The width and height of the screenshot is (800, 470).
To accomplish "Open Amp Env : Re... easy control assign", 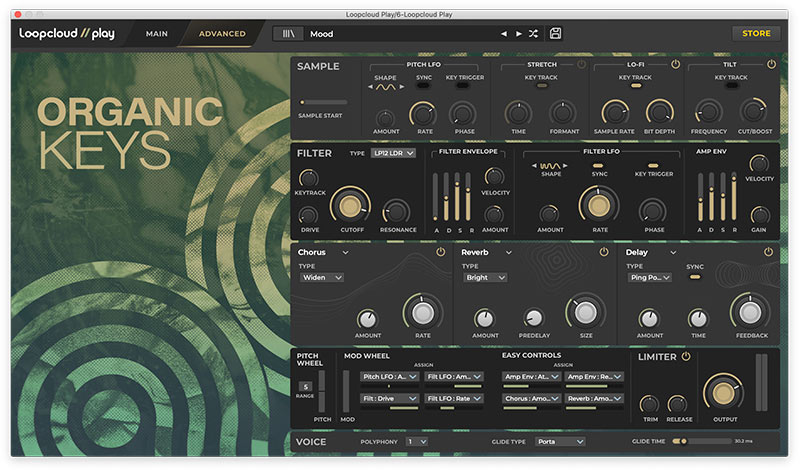I will click(595, 377).
